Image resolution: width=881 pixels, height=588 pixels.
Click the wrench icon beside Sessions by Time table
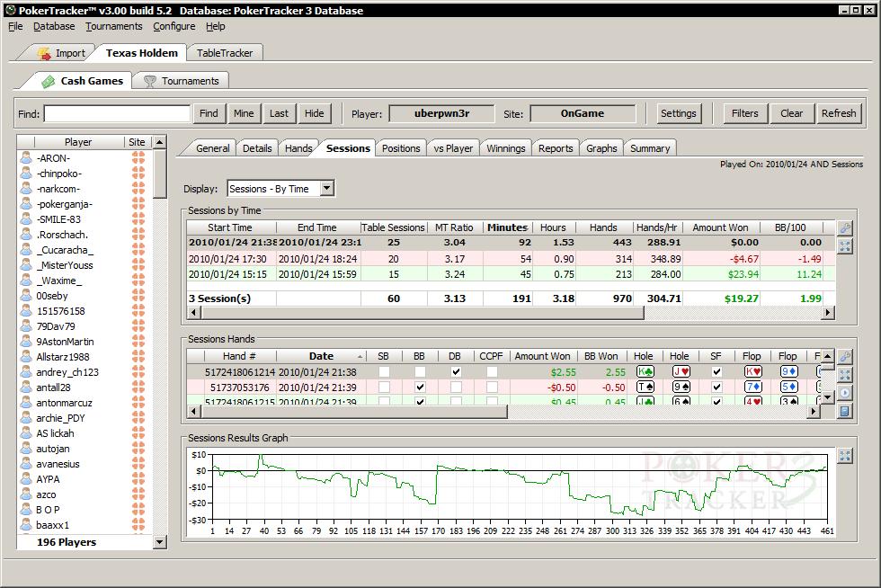click(844, 227)
